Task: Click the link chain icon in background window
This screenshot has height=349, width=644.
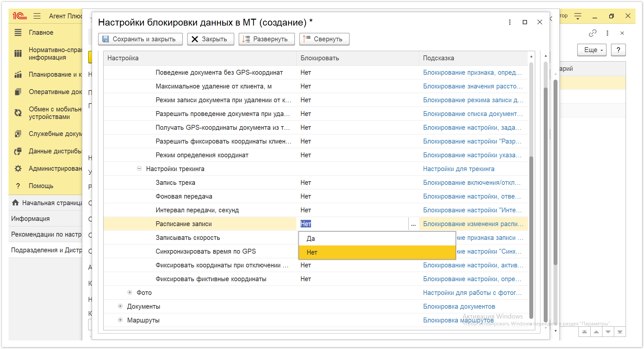Action: 592,33
